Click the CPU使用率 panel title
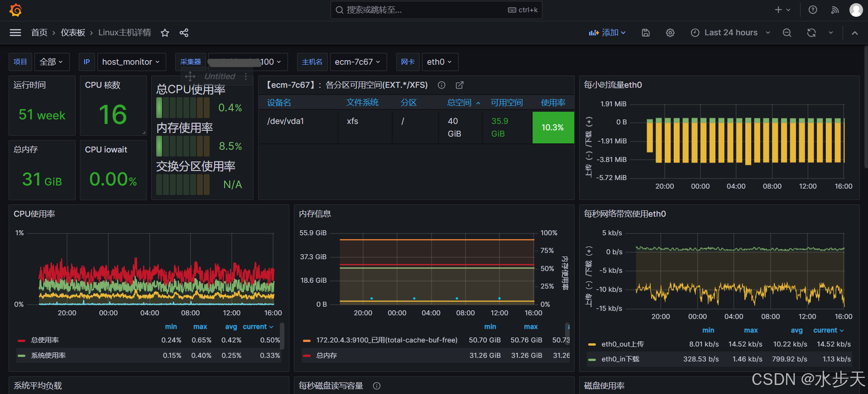 tap(34, 214)
